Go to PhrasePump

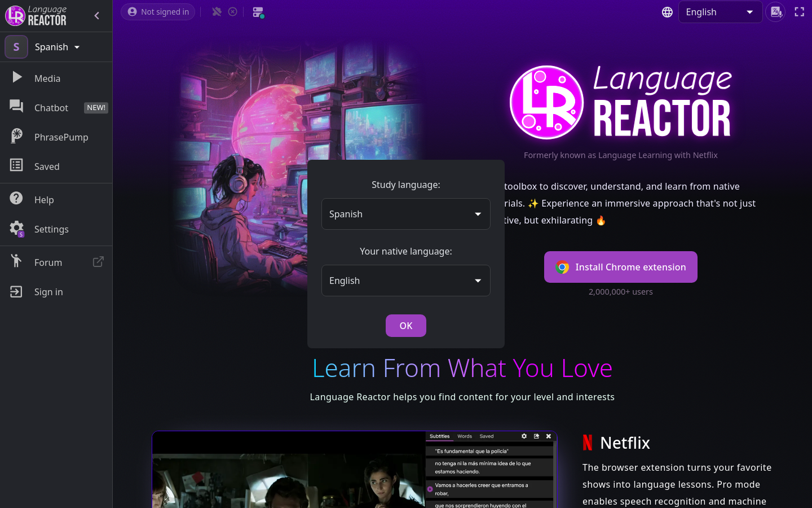56,137
